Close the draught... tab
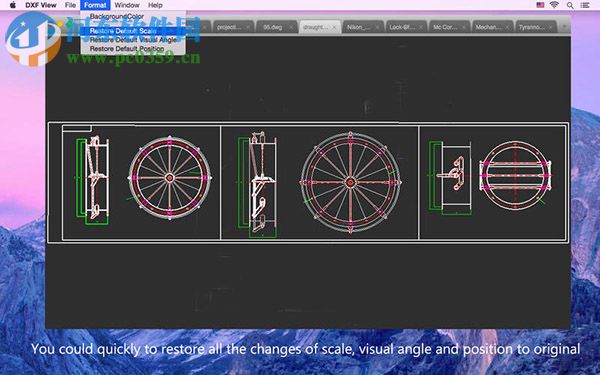This screenshot has height=375, width=600. pyautogui.click(x=334, y=28)
